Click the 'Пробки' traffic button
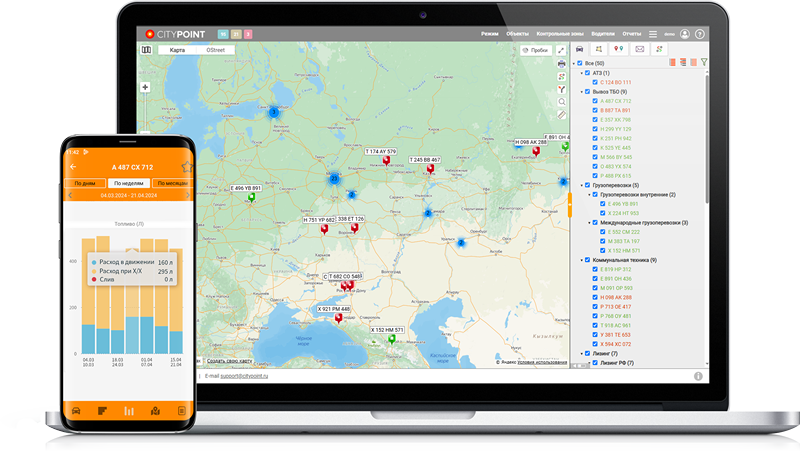 point(536,50)
